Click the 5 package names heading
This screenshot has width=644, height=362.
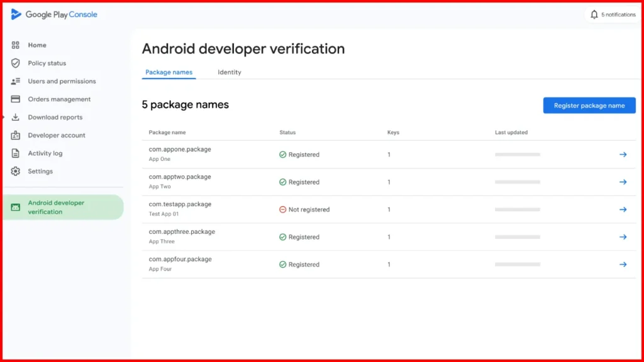pyautogui.click(x=186, y=105)
